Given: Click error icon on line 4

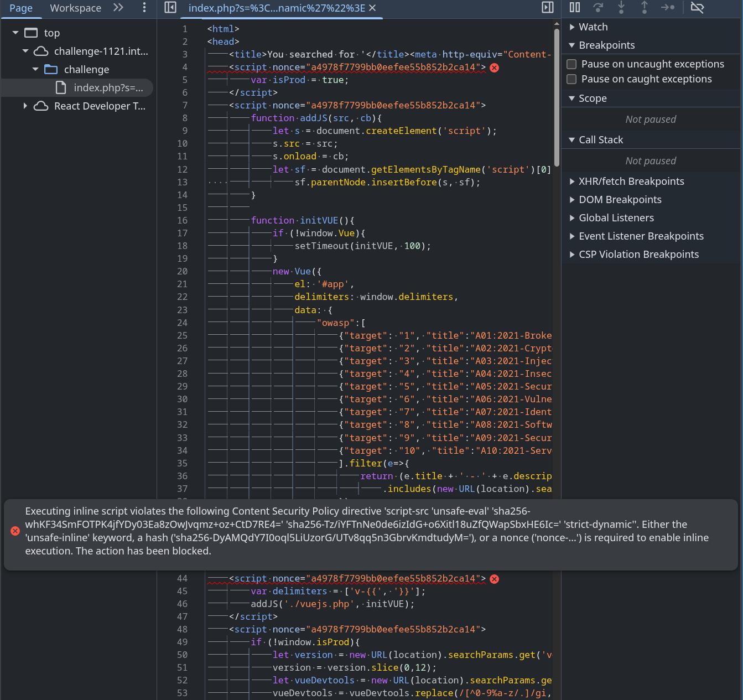Looking at the screenshot, I should coord(495,68).
